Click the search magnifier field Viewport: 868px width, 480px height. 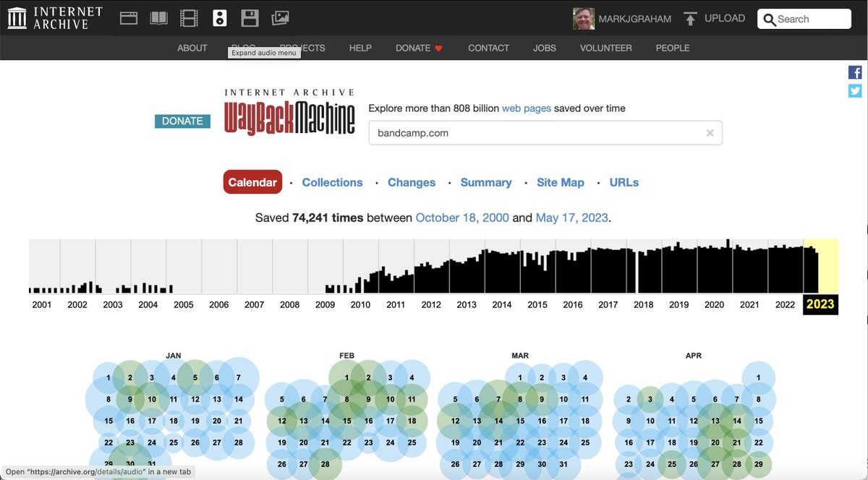[x=804, y=19]
